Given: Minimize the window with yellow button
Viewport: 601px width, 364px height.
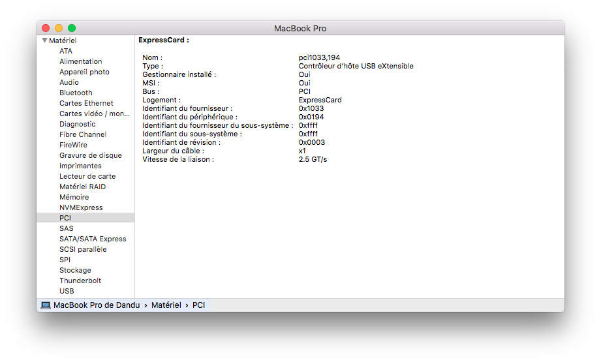Looking at the screenshot, I should tap(59, 28).
